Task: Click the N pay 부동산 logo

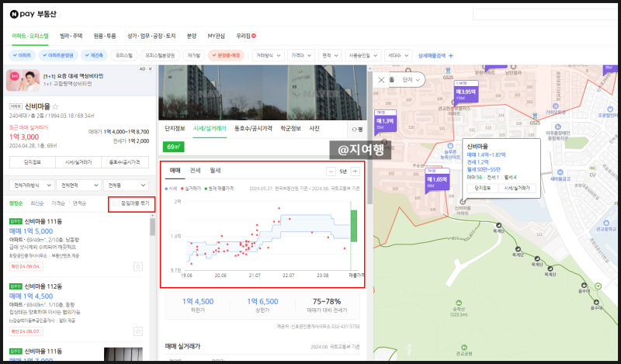Action: [33, 14]
